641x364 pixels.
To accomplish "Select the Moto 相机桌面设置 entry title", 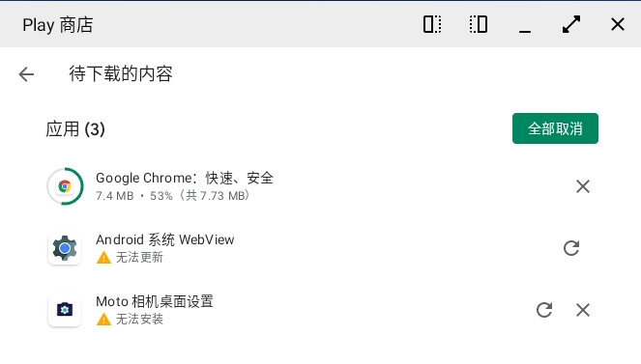I will tap(155, 301).
